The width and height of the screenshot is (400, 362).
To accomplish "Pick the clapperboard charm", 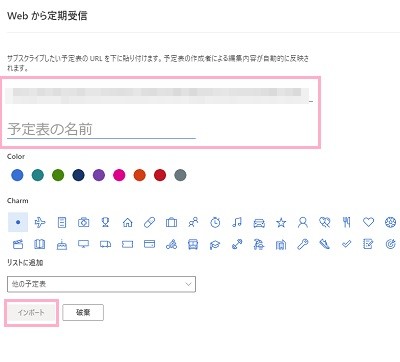I will click(x=18, y=244).
